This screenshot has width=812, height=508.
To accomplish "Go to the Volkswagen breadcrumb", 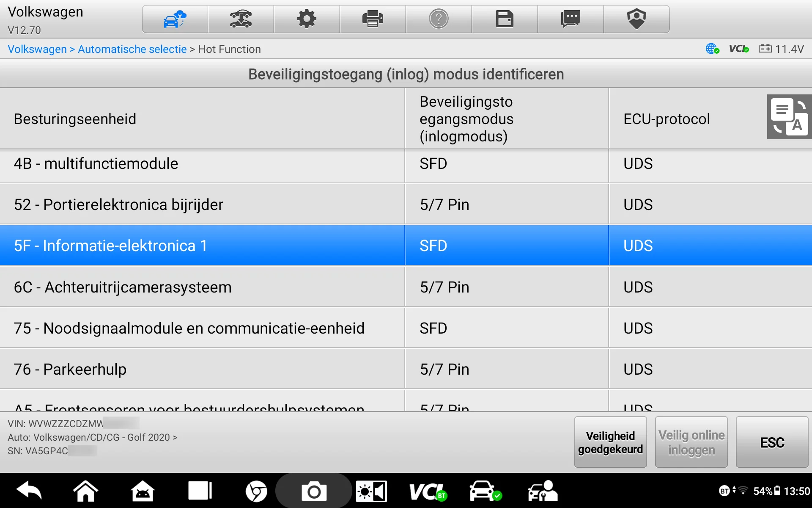I will (37, 49).
